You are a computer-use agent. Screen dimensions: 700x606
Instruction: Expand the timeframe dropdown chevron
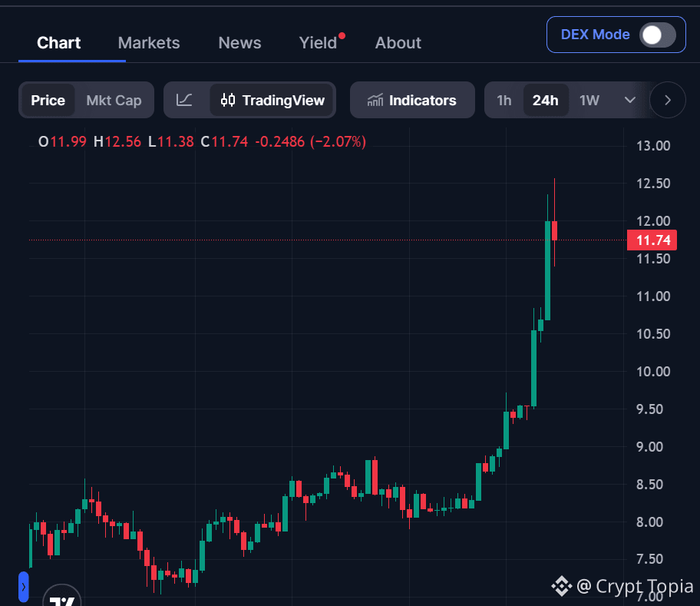point(630,100)
